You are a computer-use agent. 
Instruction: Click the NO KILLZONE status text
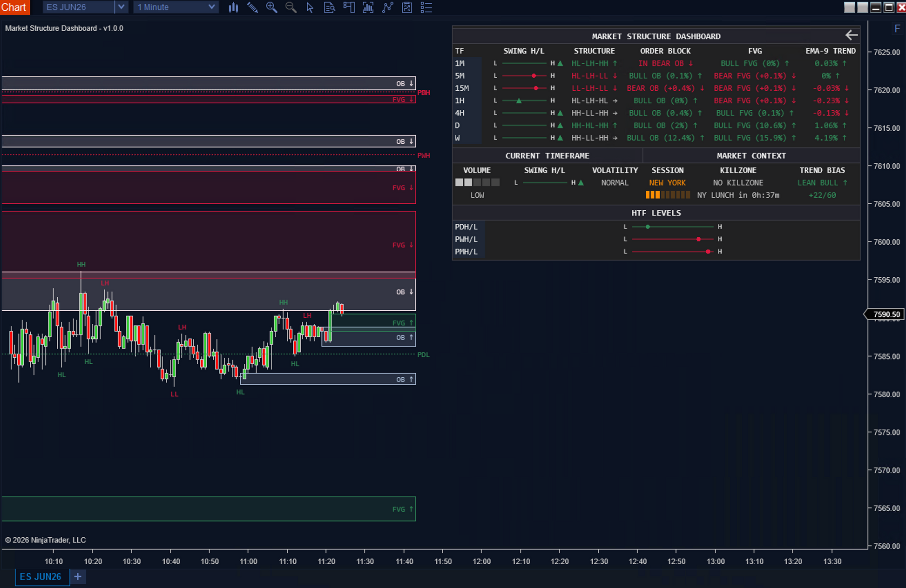click(x=738, y=183)
